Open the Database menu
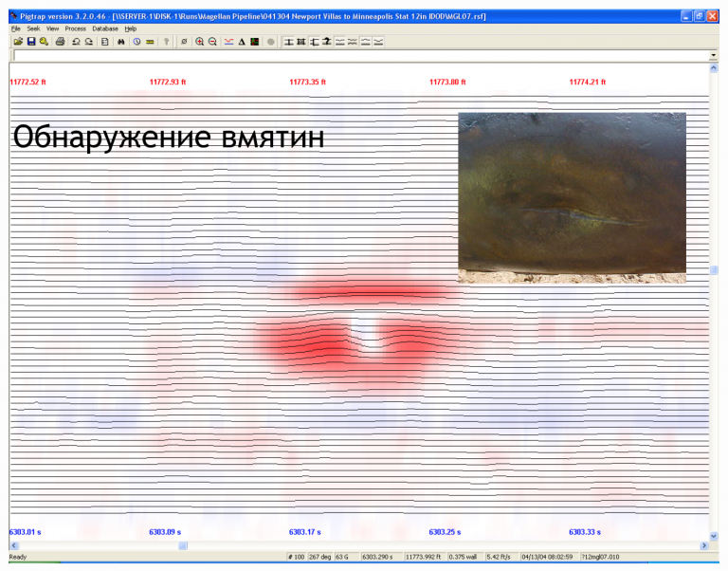The height and width of the screenshot is (571, 728). [105, 28]
